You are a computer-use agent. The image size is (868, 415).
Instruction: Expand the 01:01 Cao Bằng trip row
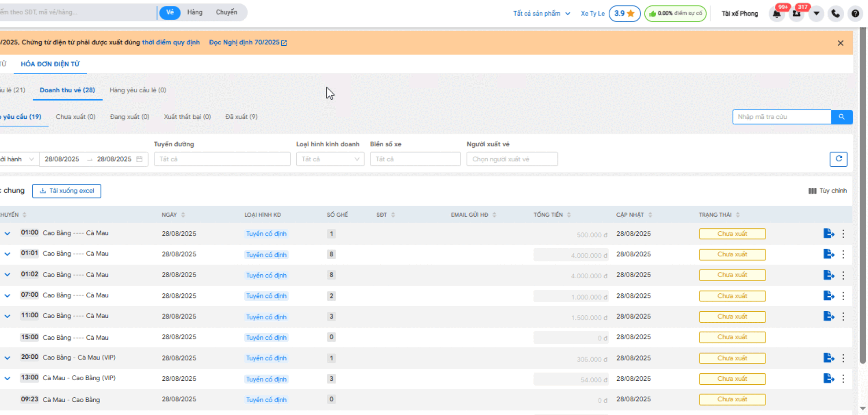point(7,254)
